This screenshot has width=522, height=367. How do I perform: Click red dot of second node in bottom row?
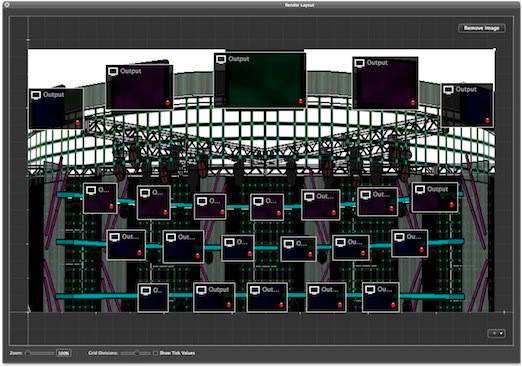229,305
